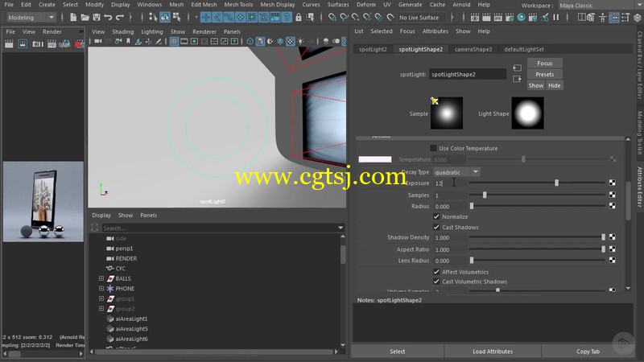Toggle the Attribute Editor sidebar icon

(x=614, y=18)
